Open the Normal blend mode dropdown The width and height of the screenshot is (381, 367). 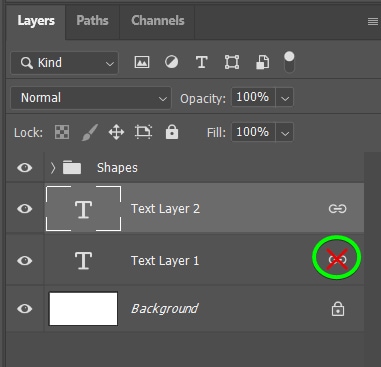coord(91,98)
